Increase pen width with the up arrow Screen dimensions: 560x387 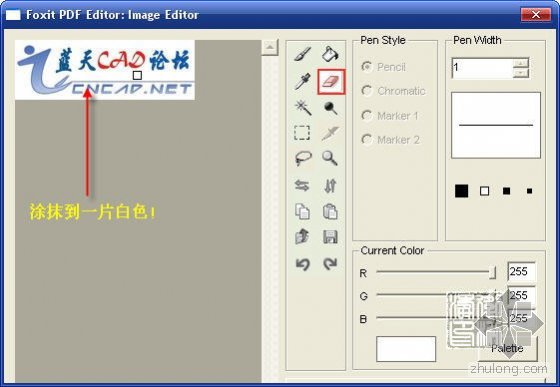(x=521, y=63)
